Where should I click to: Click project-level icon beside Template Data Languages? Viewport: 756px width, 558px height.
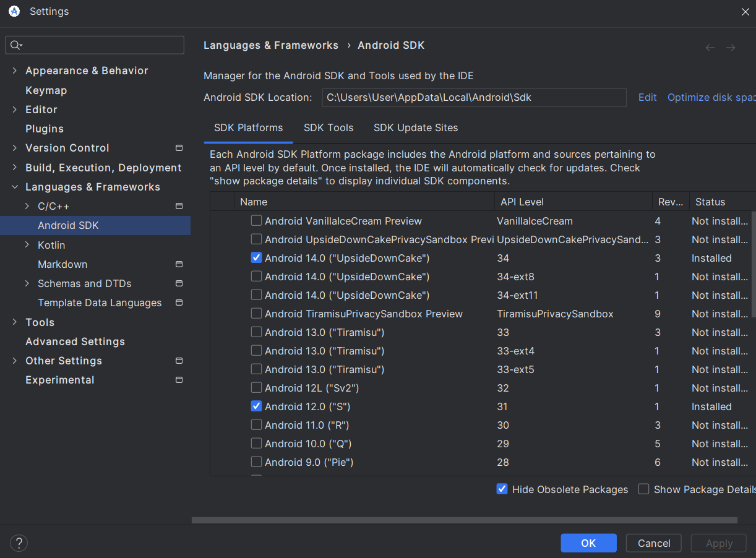(x=179, y=303)
